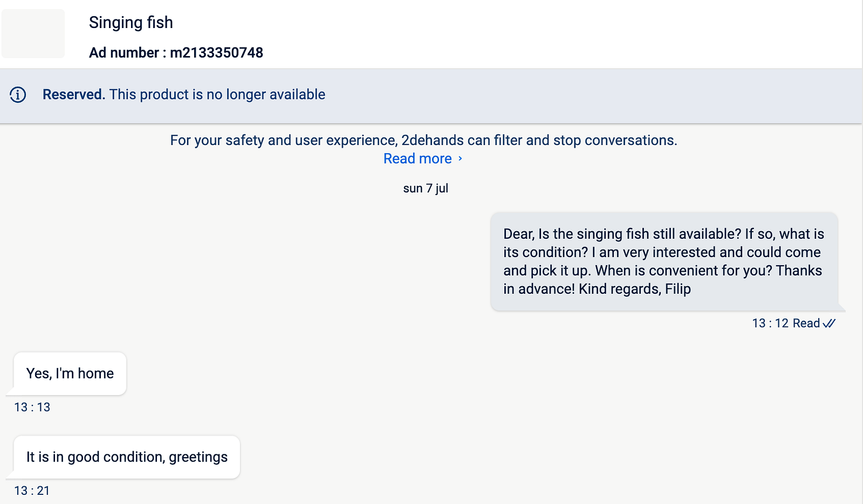The height and width of the screenshot is (504, 863).
Task: Click the 13 : 12 Read status text
Action: 786,323
